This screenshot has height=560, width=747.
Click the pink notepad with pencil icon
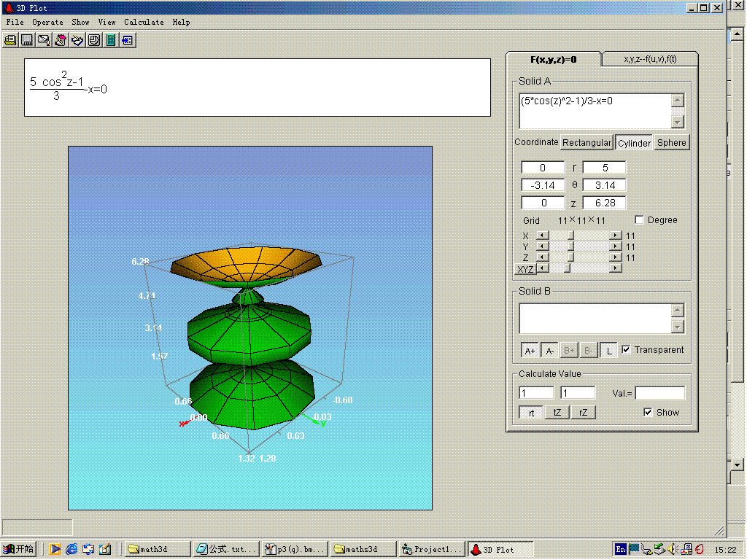61,39
